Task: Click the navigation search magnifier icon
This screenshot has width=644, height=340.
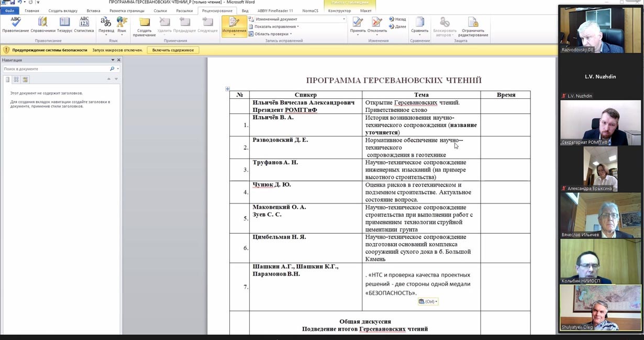Action: click(x=112, y=69)
